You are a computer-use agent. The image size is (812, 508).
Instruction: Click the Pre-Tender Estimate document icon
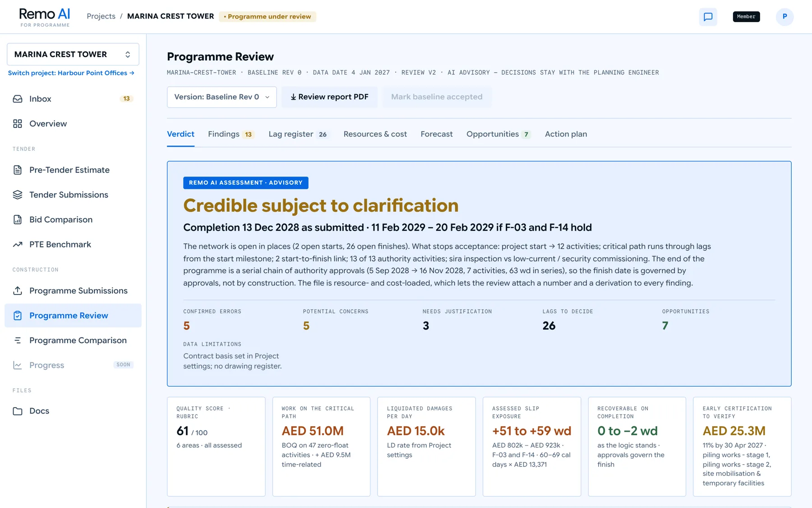coord(18,170)
